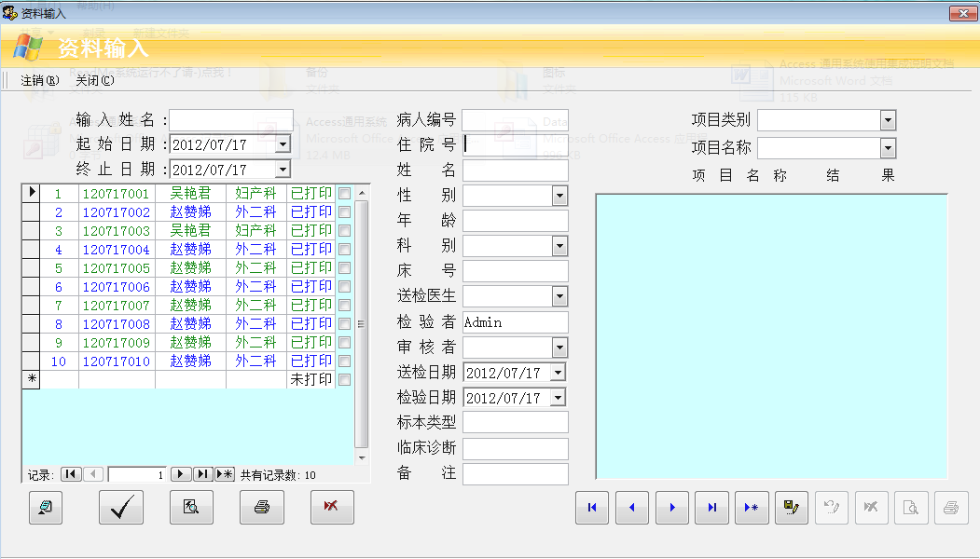Screen dimensions: 980x559
Task: Expand the 审核者 dropdown
Action: coord(559,348)
